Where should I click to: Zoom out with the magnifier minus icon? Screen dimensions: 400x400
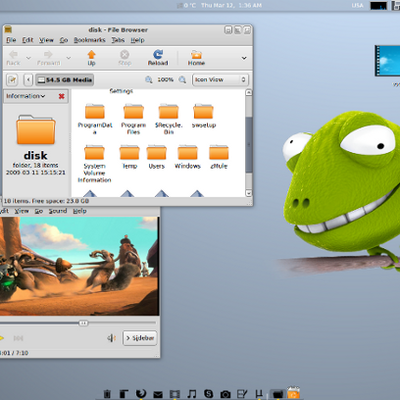pos(149,79)
